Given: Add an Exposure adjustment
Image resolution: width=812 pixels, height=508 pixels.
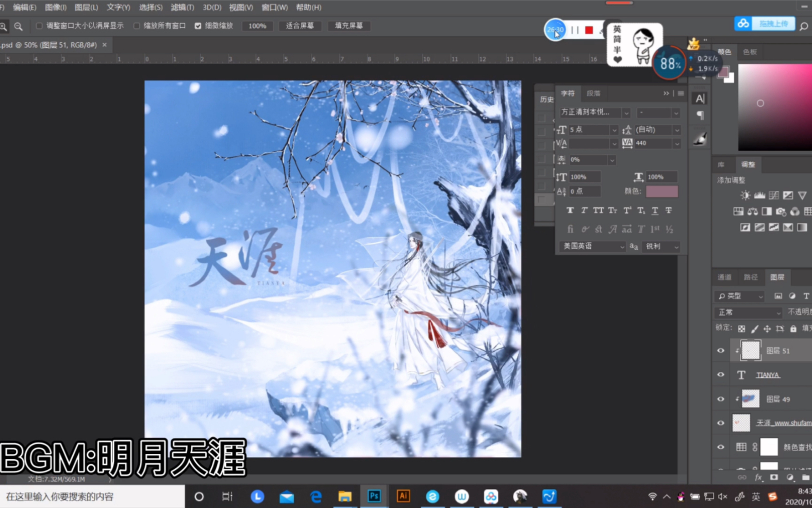Looking at the screenshot, I should pos(788,195).
